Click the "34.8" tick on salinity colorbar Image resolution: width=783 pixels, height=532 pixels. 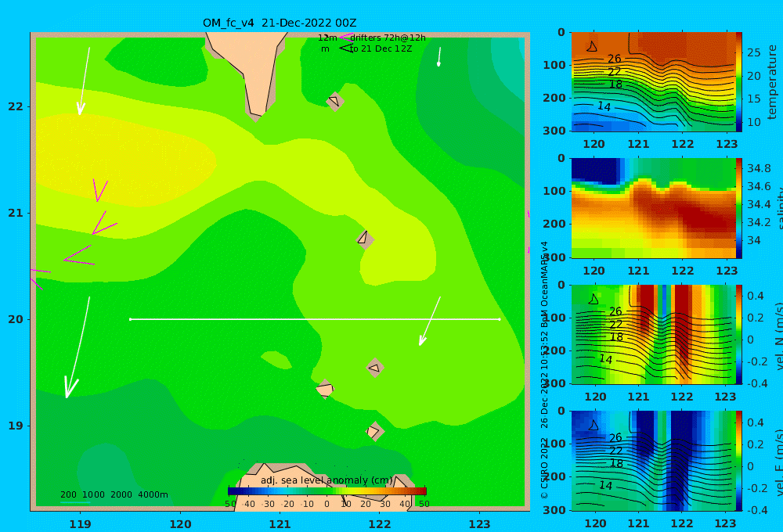pyautogui.click(x=759, y=168)
